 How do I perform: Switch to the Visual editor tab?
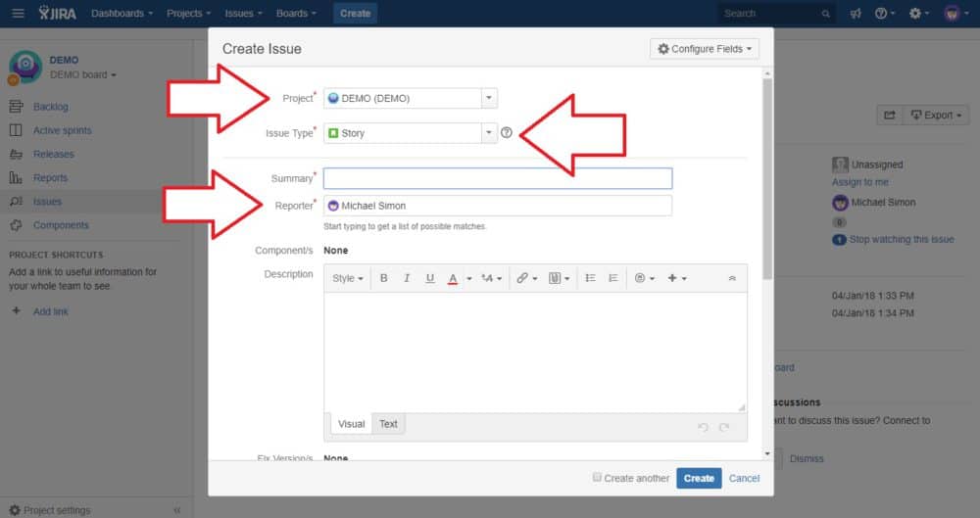(351, 424)
